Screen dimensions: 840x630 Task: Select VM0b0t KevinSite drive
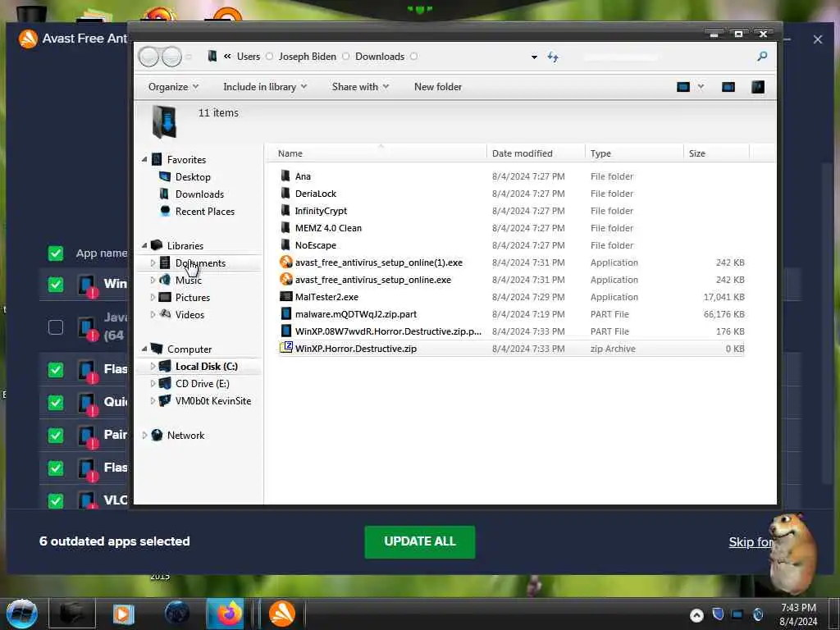pos(213,400)
